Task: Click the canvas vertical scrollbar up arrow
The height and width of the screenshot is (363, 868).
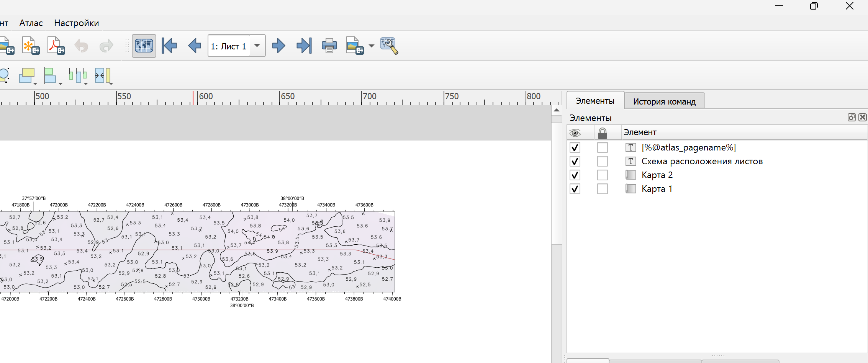Action: pyautogui.click(x=557, y=110)
